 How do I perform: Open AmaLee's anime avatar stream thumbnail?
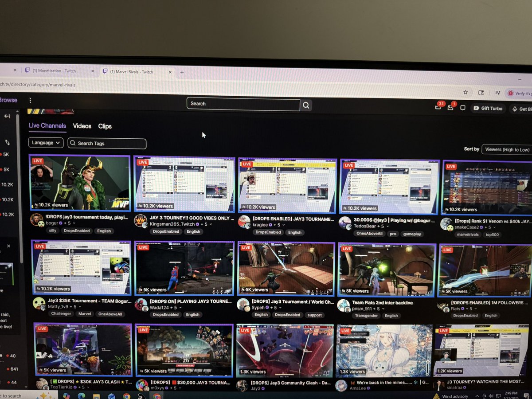[x=383, y=350]
